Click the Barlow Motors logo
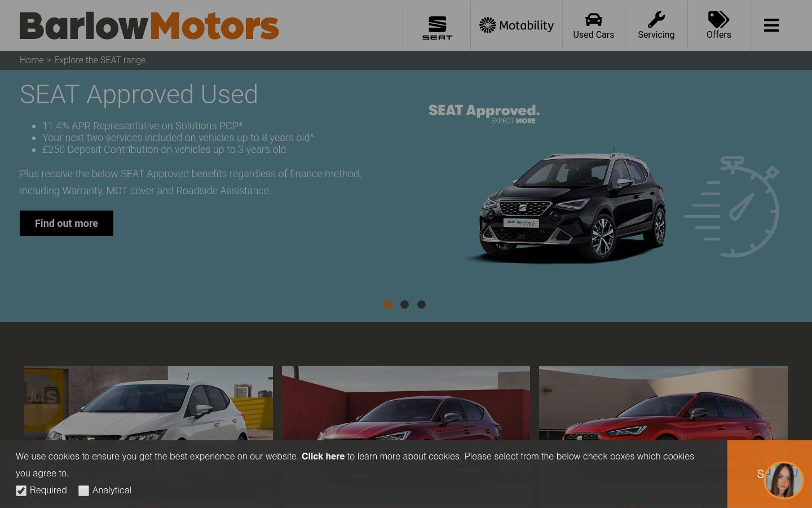 pos(149,26)
